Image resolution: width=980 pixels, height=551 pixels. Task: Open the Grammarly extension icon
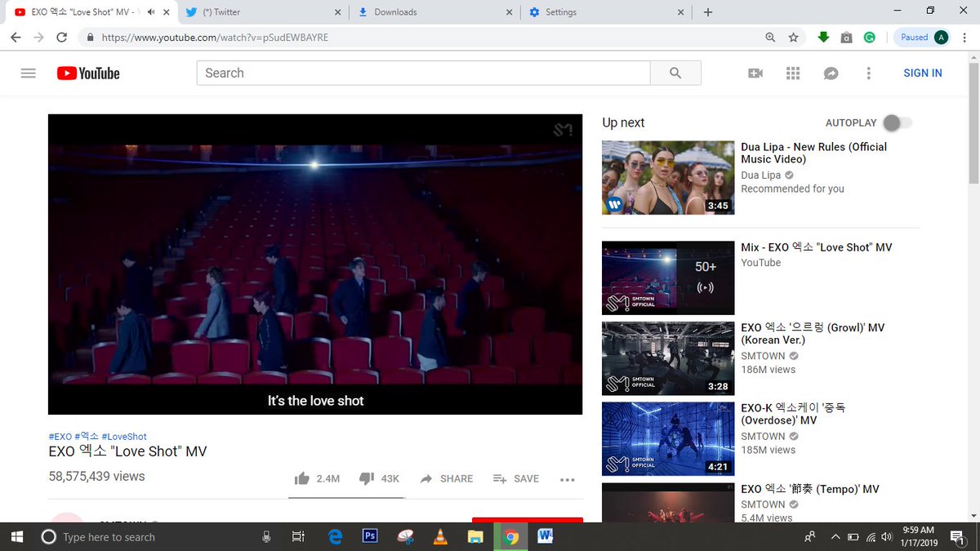[x=870, y=38]
